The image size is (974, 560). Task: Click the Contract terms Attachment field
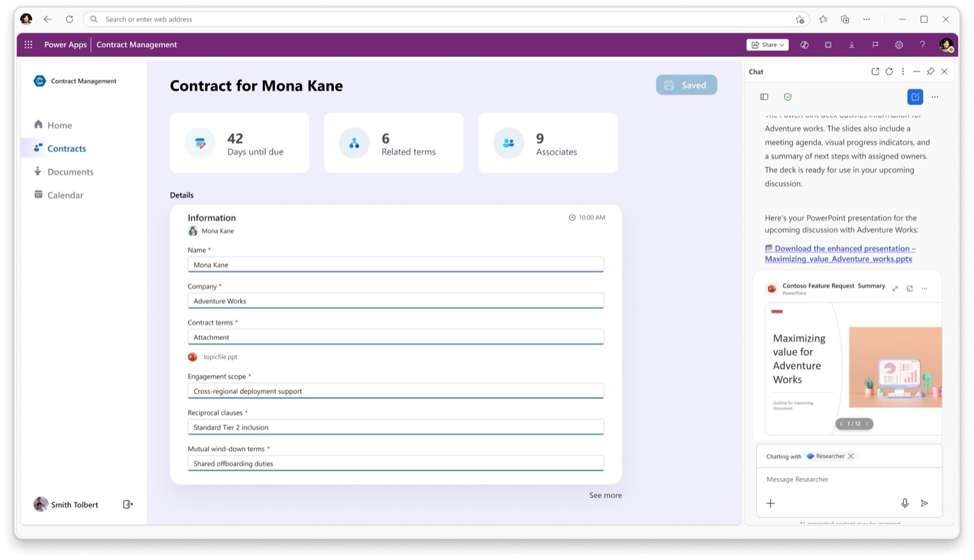point(396,337)
